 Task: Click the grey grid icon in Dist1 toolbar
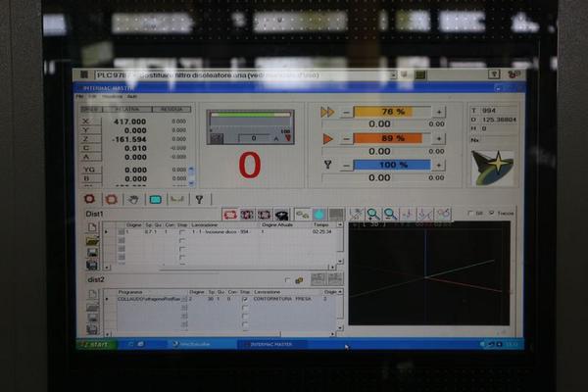pyautogui.click(x=336, y=215)
